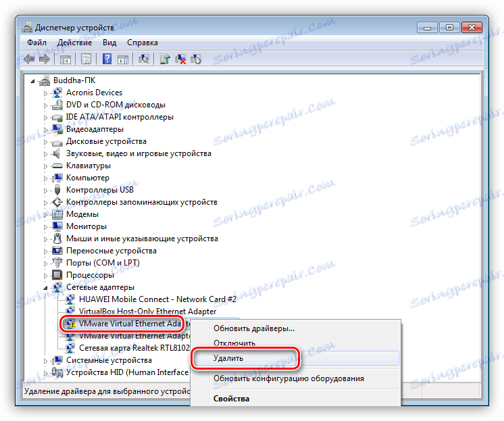Screen dimensions: 504x421
Task: Click the Видеоадаптеры display icon
Action: [57, 129]
